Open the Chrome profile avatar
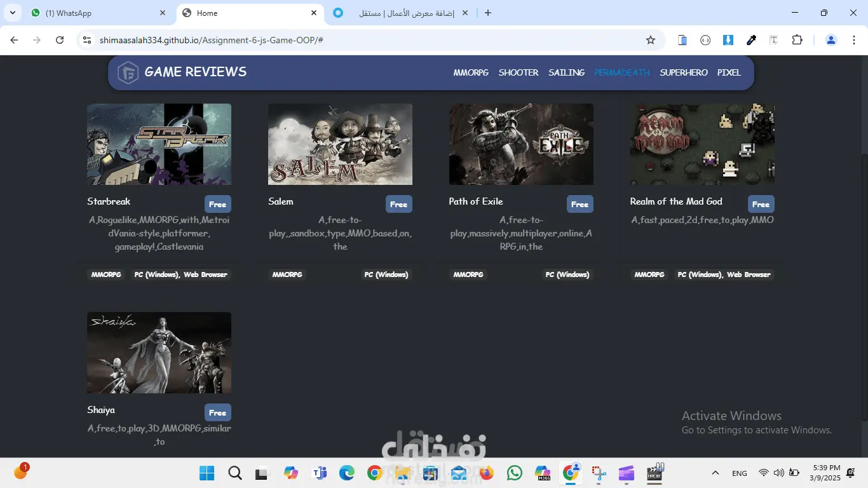868x488 pixels. pos(831,40)
